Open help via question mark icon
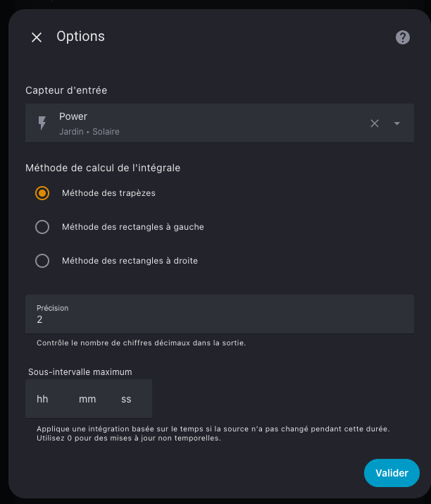Screen dimensions: 431x504 (x=402, y=37)
